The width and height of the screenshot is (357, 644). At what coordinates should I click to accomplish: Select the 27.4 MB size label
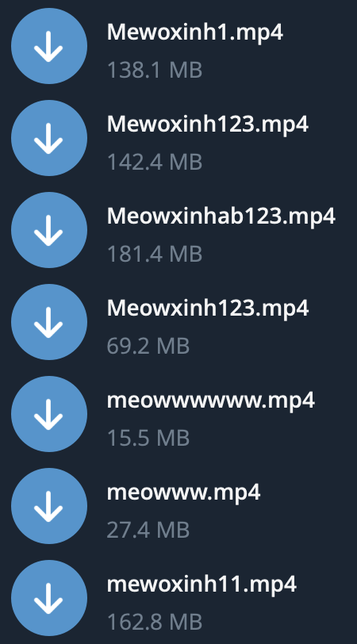[x=148, y=531]
